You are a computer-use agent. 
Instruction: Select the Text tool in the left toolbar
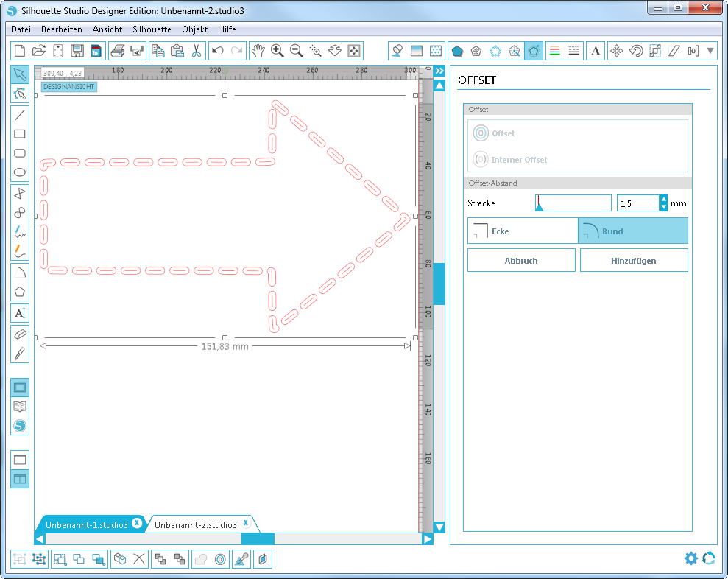[x=20, y=312]
